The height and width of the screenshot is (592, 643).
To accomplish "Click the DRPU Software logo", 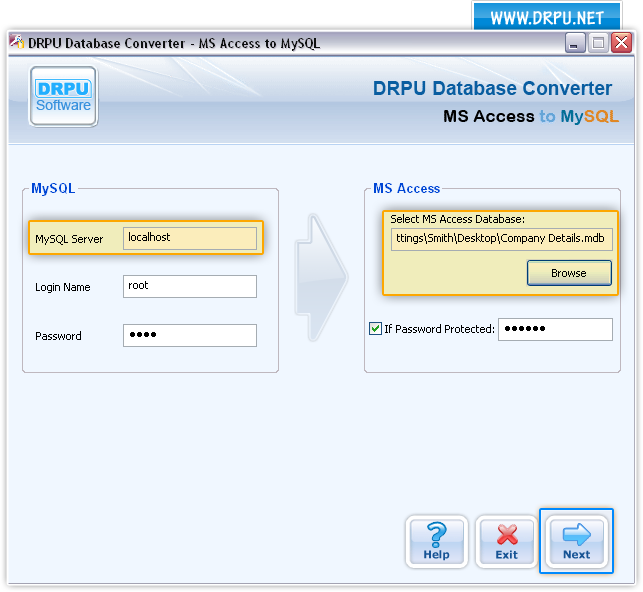I will 63,97.
